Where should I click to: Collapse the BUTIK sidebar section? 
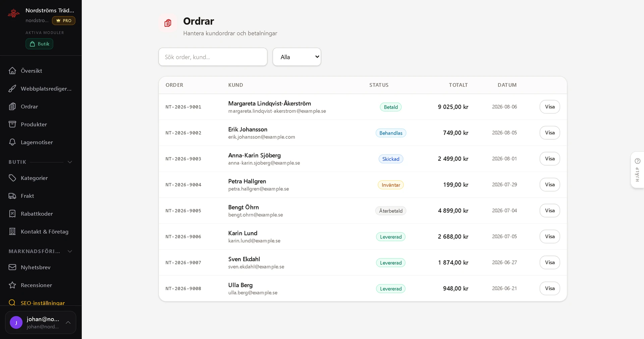(70, 162)
